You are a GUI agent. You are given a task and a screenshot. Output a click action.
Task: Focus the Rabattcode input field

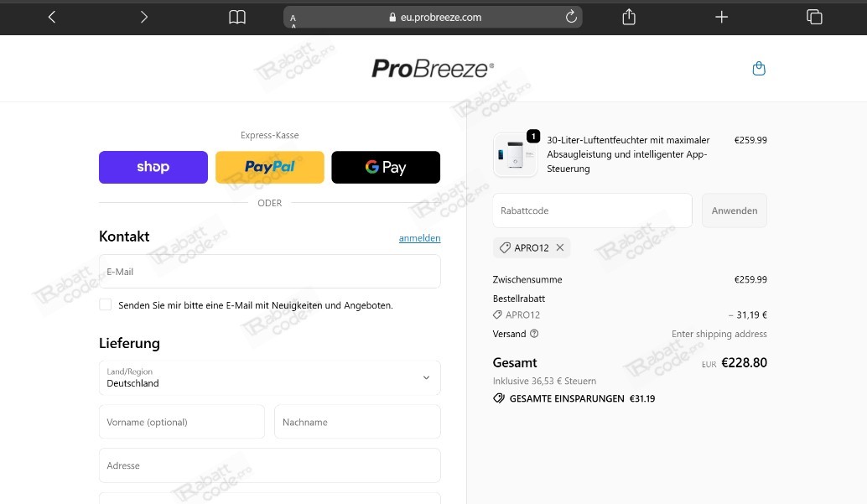click(x=592, y=210)
